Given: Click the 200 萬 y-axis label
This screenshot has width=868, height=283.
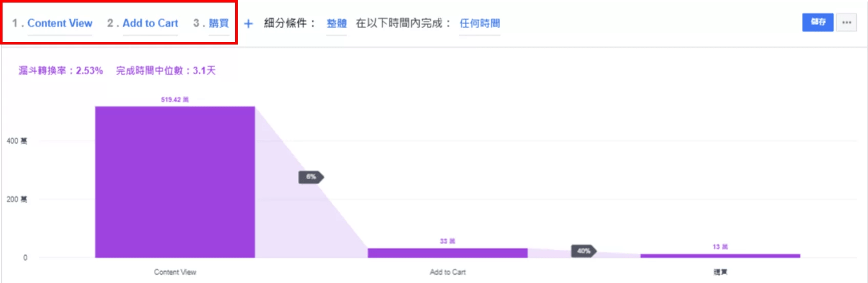Looking at the screenshot, I should coord(16,199).
